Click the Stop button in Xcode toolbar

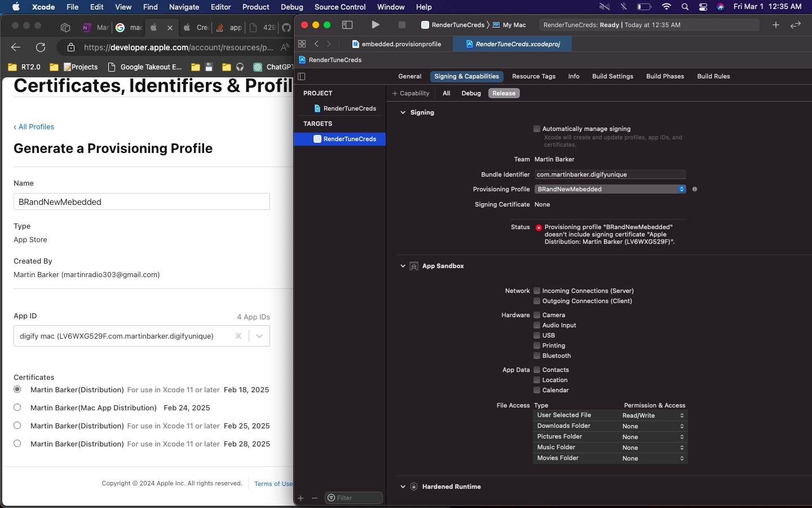pos(401,25)
